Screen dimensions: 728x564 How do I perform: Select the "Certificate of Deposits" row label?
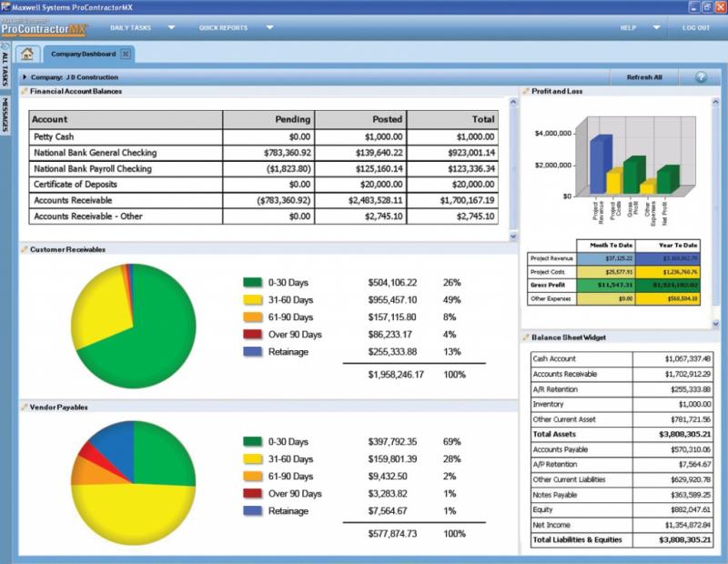(x=76, y=185)
